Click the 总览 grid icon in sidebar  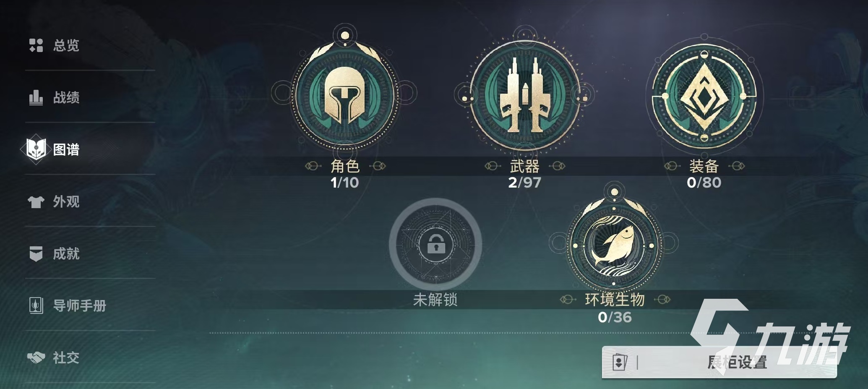pyautogui.click(x=36, y=45)
